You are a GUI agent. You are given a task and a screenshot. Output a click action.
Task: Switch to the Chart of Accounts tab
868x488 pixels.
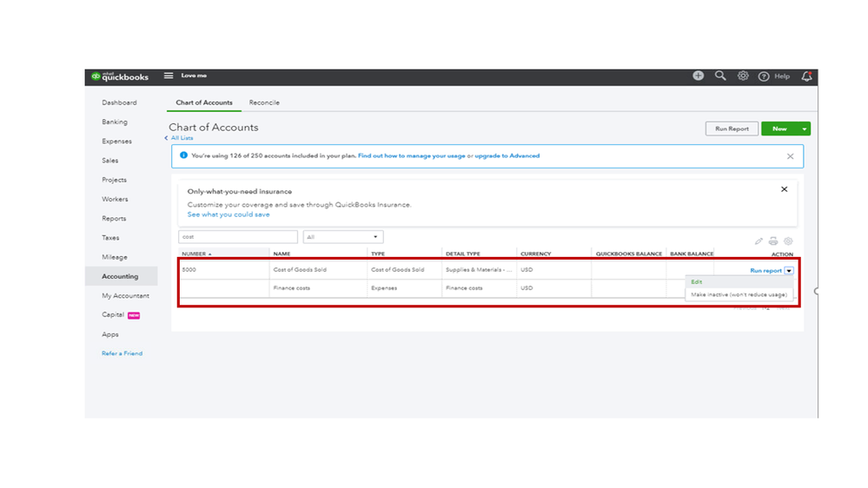[204, 103]
